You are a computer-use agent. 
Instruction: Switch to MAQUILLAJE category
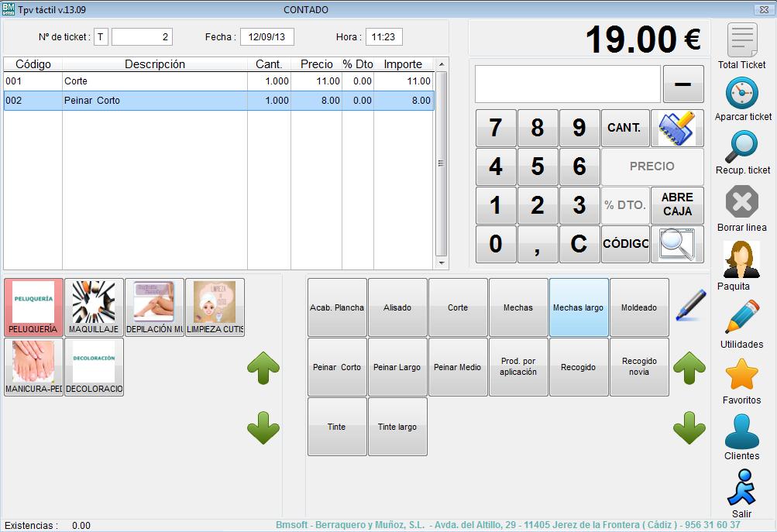click(x=94, y=307)
